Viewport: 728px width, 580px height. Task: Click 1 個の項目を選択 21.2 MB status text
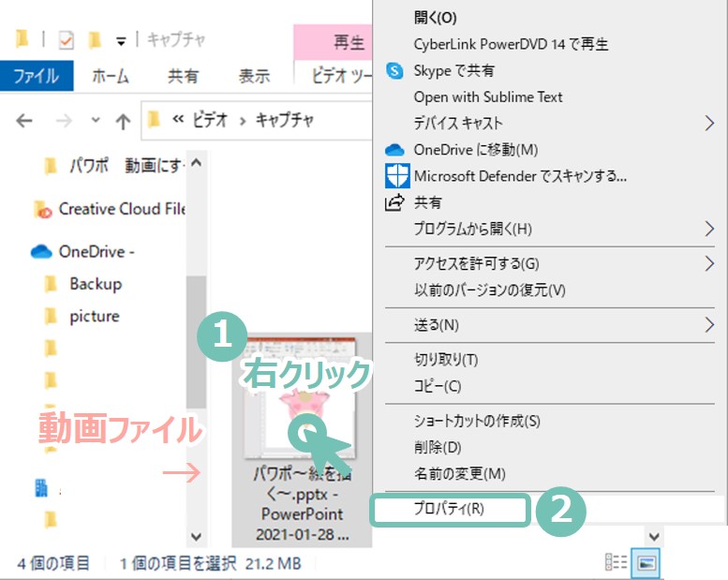210,564
